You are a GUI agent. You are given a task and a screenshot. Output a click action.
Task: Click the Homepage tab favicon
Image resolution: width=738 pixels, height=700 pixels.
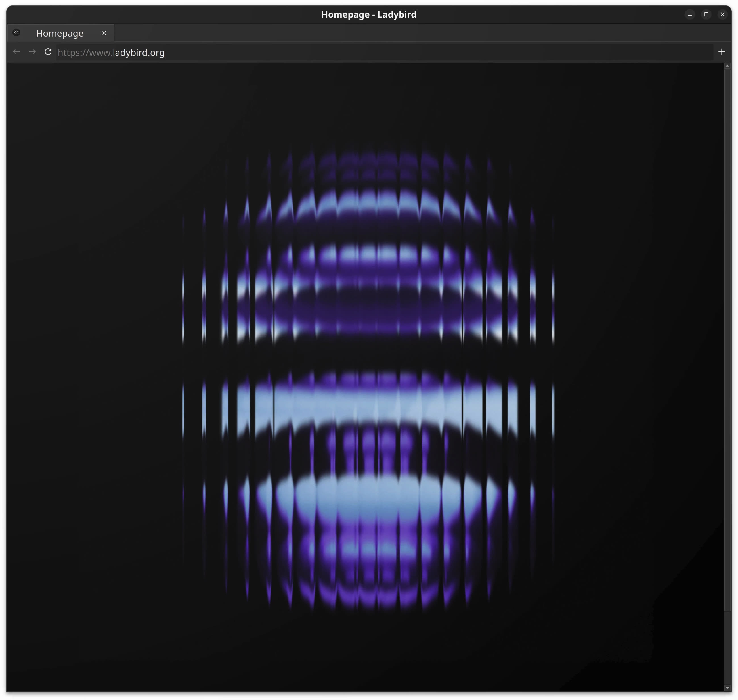(16, 33)
